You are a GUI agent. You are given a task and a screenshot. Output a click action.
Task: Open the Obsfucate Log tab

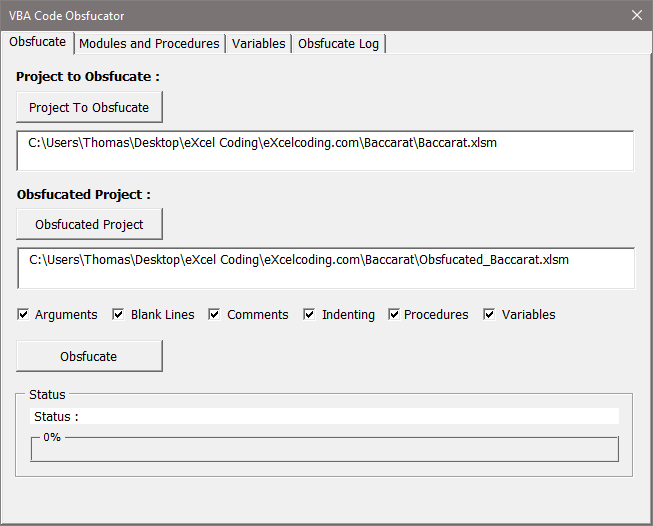[x=338, y=44]
